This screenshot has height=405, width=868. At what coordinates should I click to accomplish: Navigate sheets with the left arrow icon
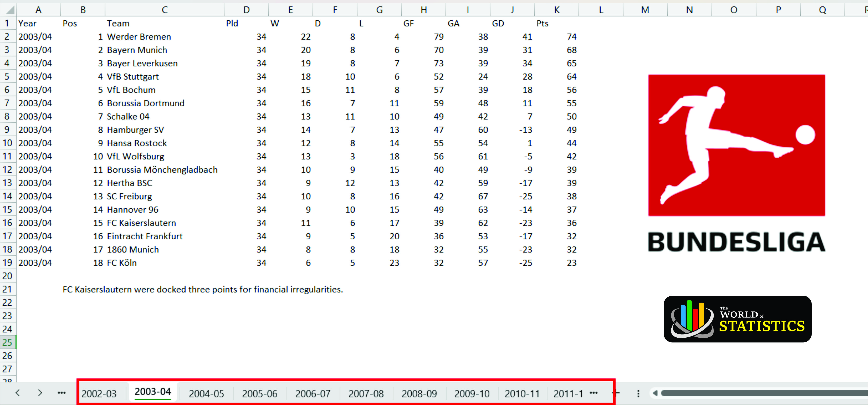tap(18, 393)
